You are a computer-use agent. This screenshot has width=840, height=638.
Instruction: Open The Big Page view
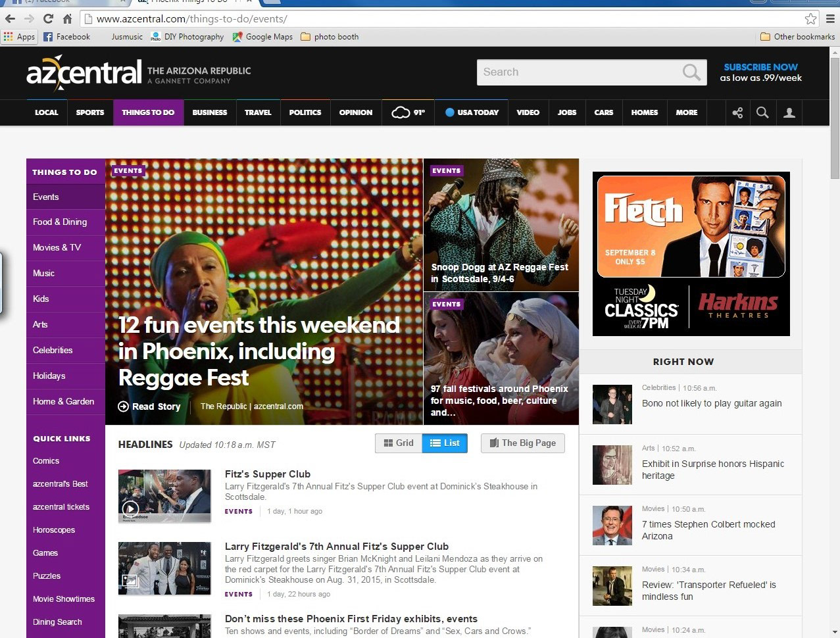522,443
